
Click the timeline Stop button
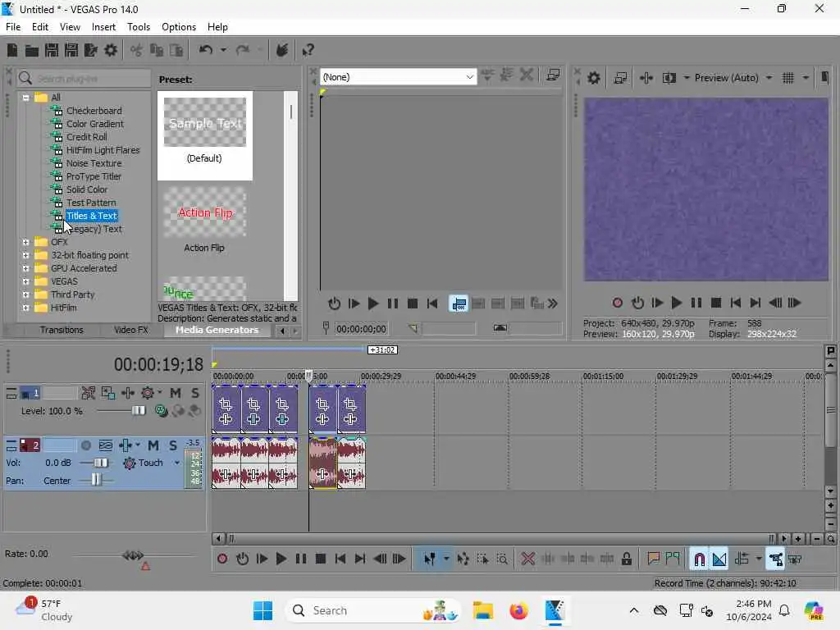point(321,559)
